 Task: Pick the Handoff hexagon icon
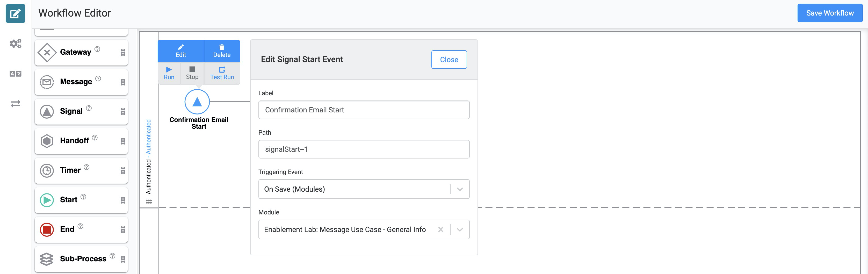tap(47, 141)
